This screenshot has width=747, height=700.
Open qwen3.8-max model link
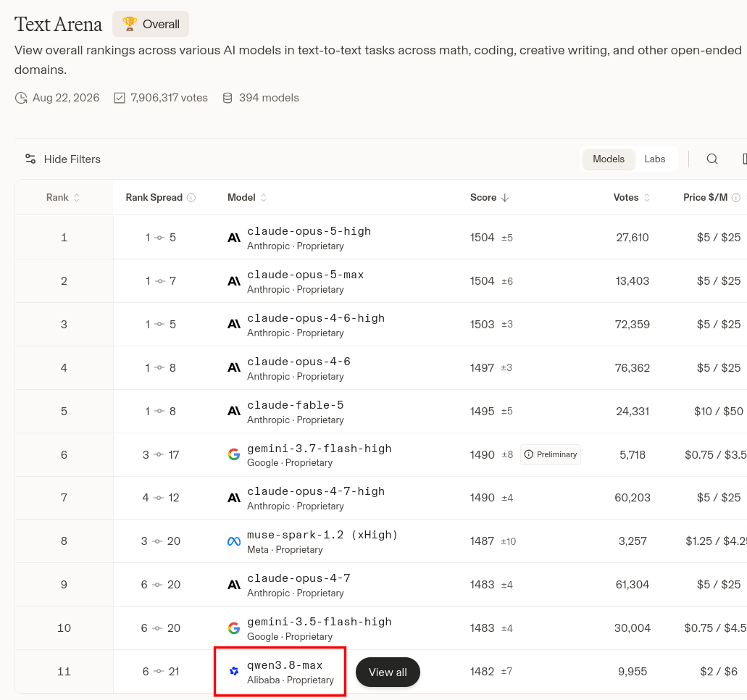285,665
